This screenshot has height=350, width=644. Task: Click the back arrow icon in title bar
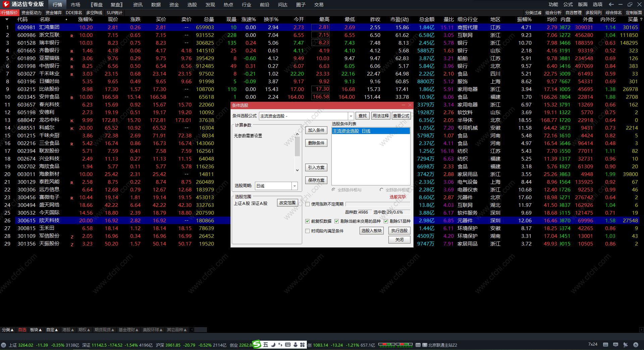(x=611, y=4)
